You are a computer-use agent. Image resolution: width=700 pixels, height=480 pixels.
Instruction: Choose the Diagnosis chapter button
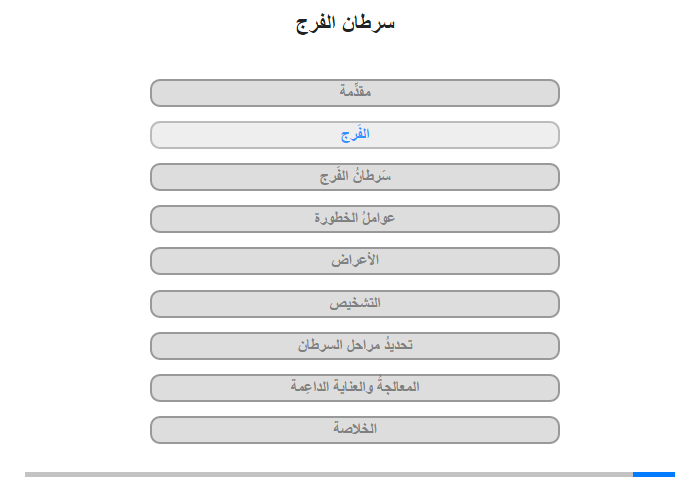point(354,304)
